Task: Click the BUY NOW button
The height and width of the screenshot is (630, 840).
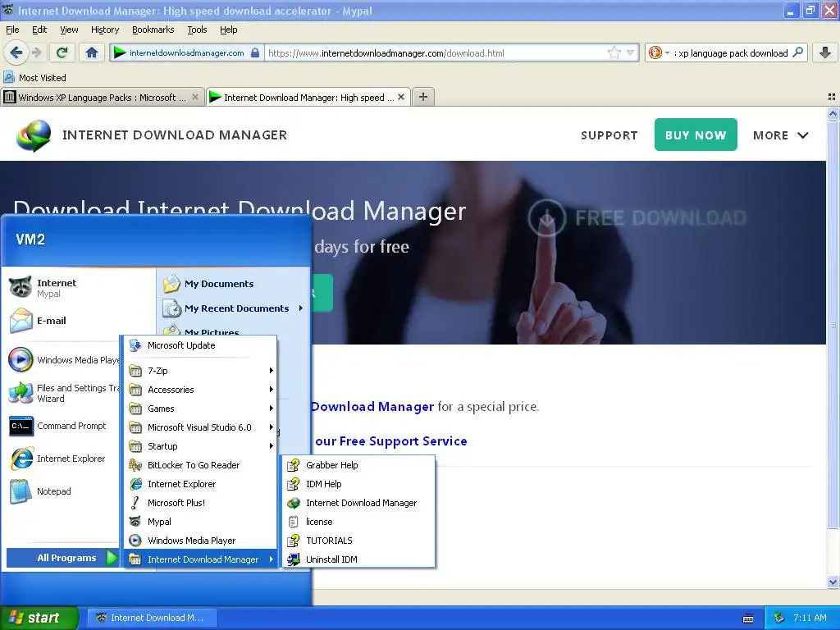Action: (x=696, y=135)
